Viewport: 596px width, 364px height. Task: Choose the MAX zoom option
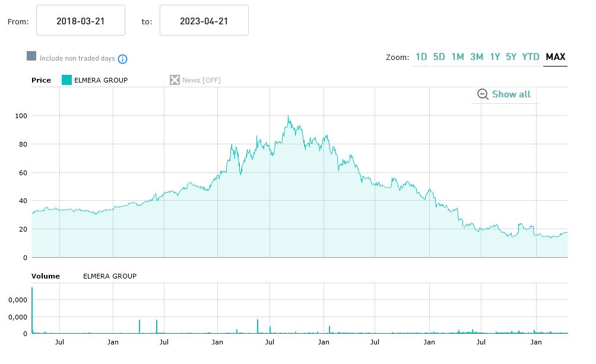coord(555,57)
